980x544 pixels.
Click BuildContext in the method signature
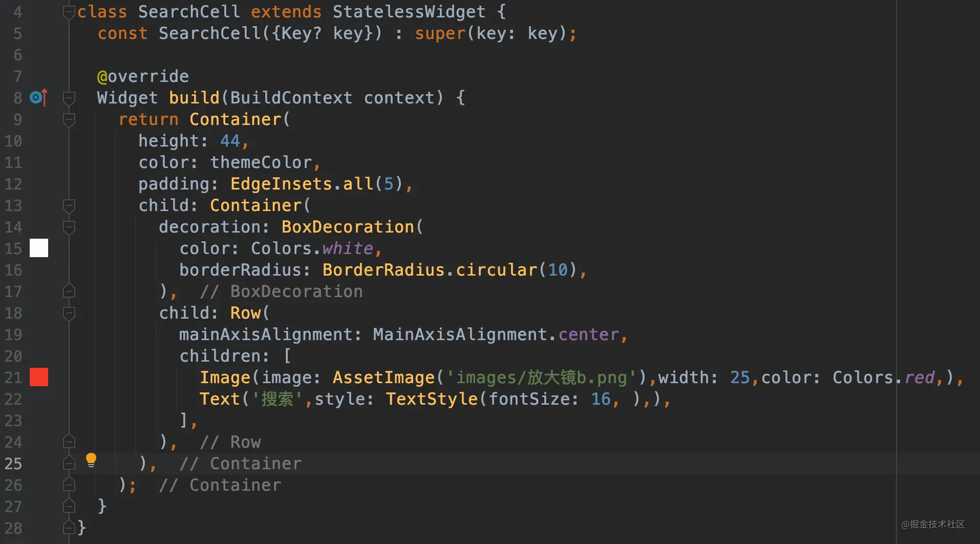coord(291,98)
